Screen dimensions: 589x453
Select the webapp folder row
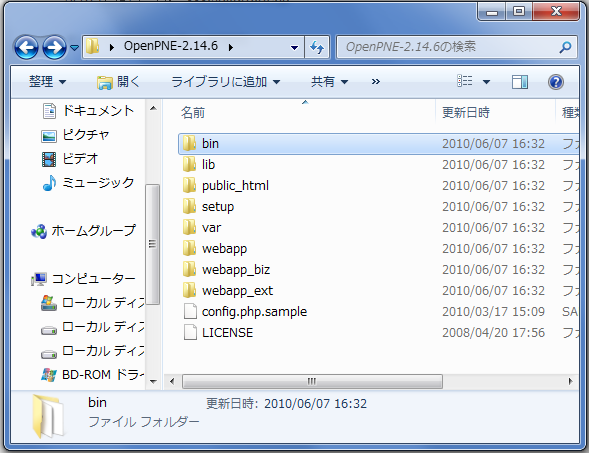click(x=379, y=249)
